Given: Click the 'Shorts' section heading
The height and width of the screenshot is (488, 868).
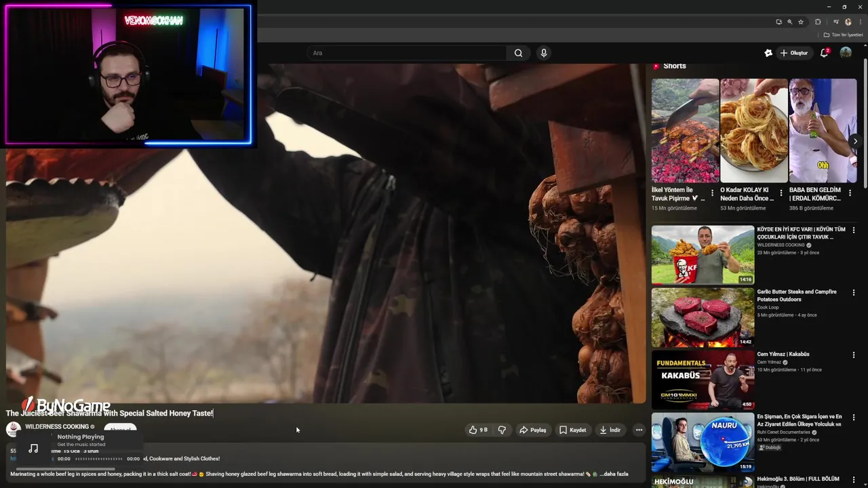Looking at the screenshot, I should click(x=675, y=66).
